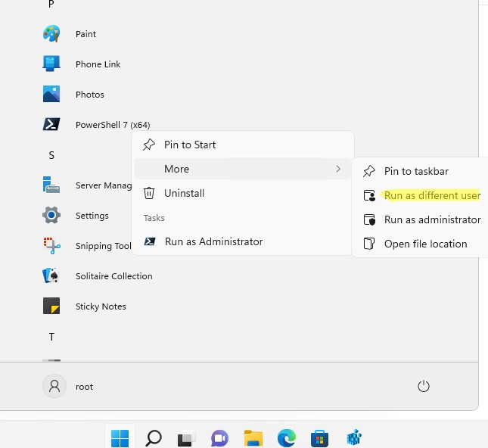
Task: Launch Microsoft Edge from the taskbar
Action: click(x=287, y=438)
